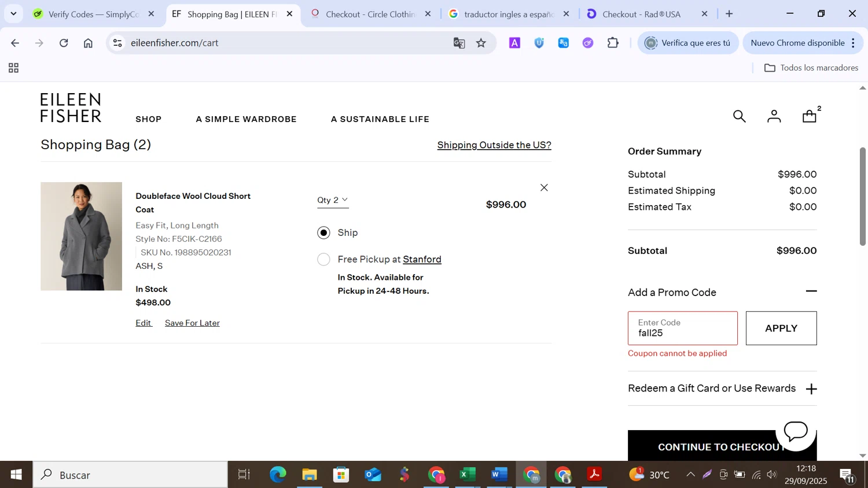Switch to the Verify Codes tab
The height and width of the screenshot is (488, 868).
point(94,14)
